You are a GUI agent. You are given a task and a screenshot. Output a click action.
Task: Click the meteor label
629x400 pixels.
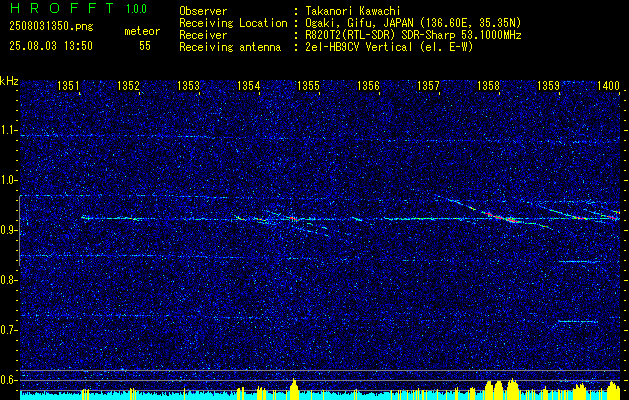pyautogui.click(x=142, y=31)
